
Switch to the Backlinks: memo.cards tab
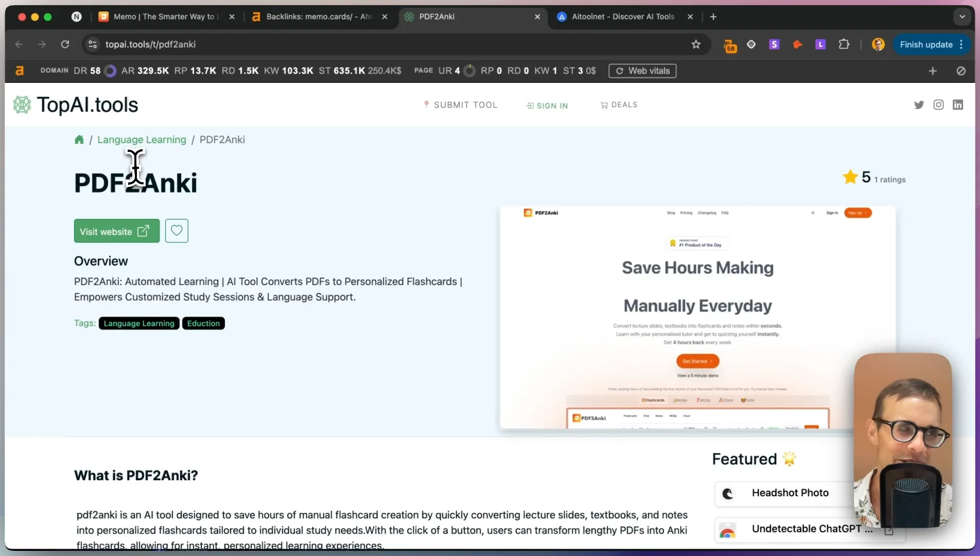(x=319, y=16)
